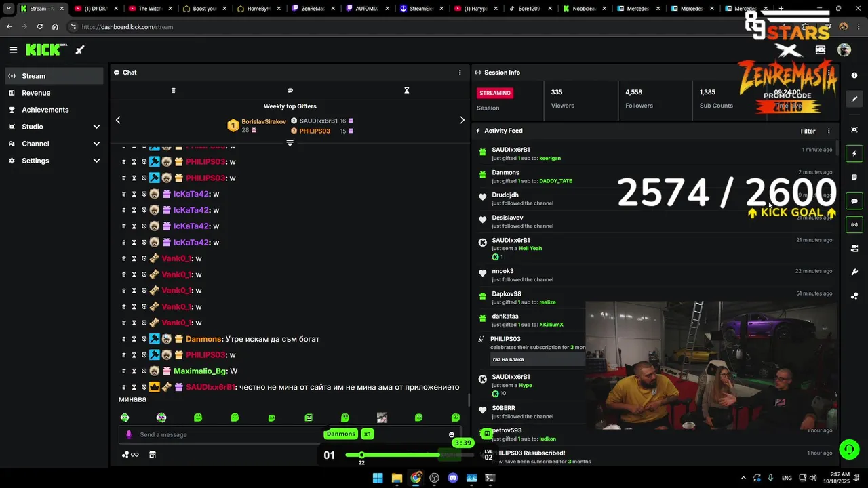Click the trash clear-chat icon
868x488 pixels.
(173, 90)
